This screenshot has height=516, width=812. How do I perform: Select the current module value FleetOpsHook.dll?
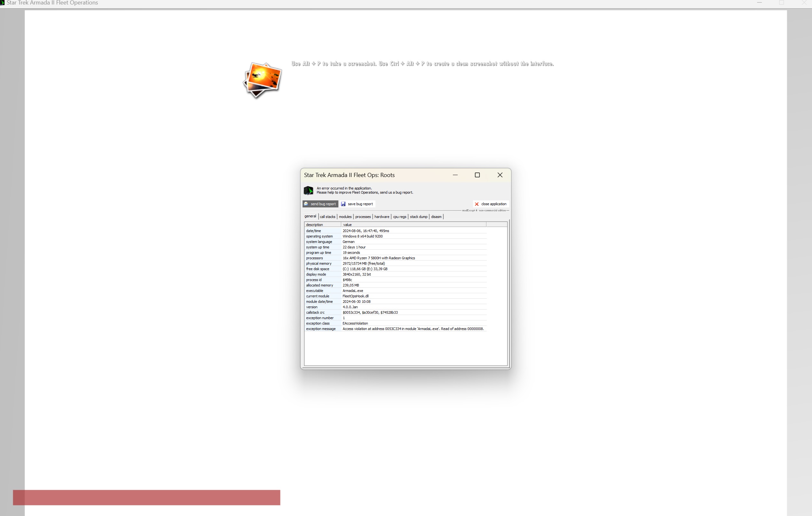pos(355,296)
